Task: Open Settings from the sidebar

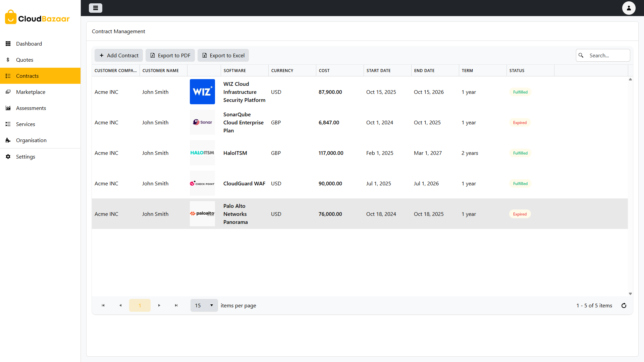Action: point(25,157)
